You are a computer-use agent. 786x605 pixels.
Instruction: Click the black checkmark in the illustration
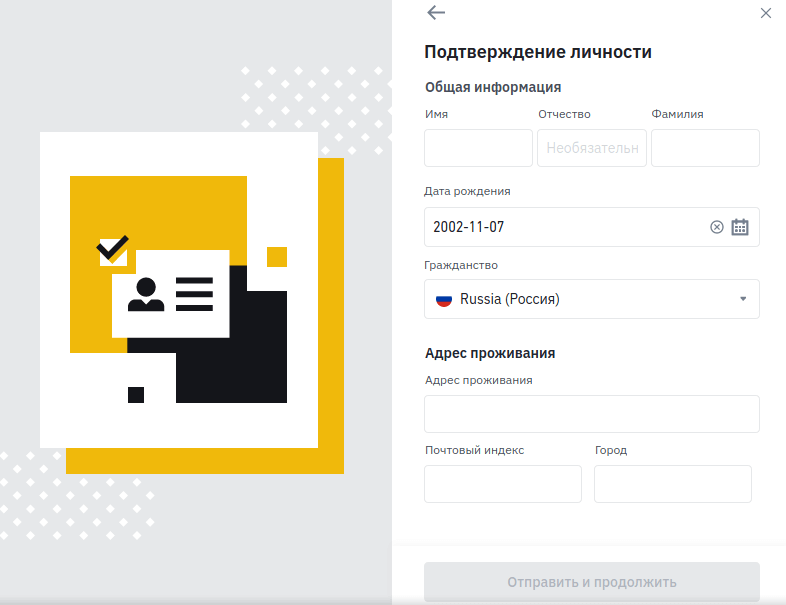tap(112, 248)
